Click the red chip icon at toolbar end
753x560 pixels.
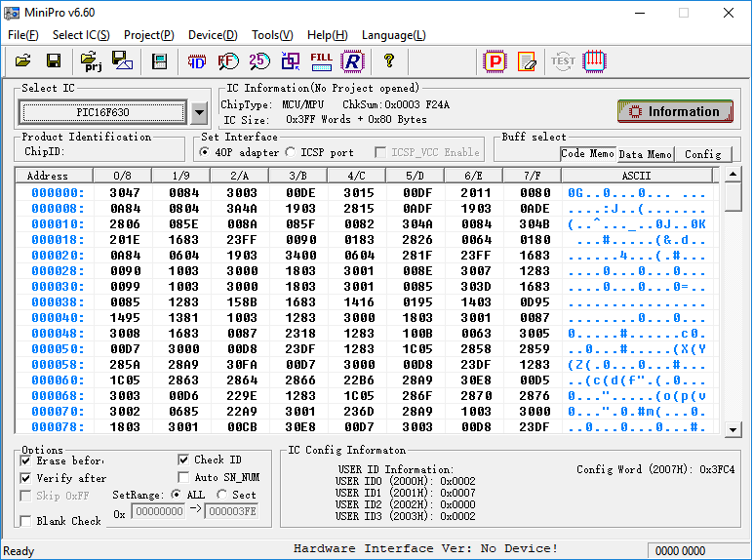click(595, 61)
